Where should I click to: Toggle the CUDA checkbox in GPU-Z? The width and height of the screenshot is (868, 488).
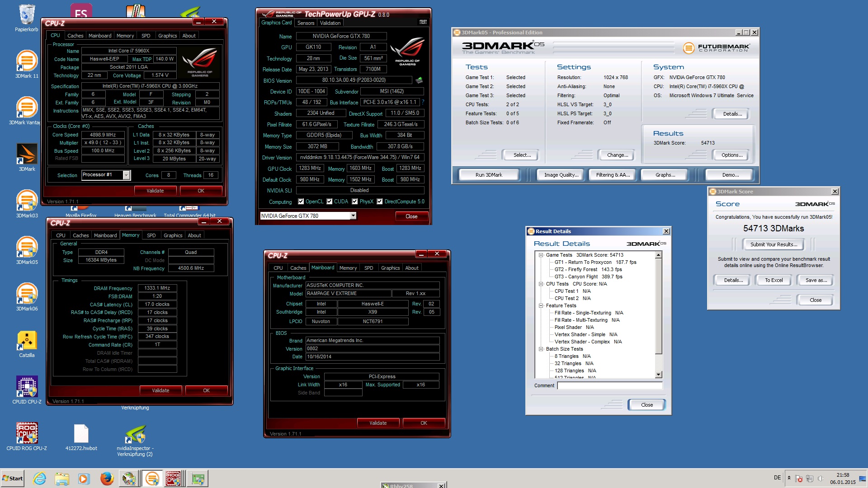pyautogui.click(x=330, y=202)
